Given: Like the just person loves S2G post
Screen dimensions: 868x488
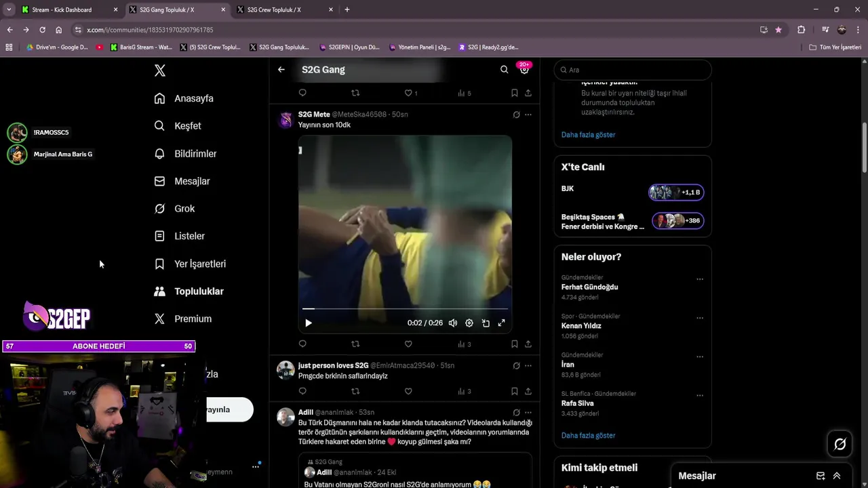Looking at the screenshot, I should click(x=408, y=391).
